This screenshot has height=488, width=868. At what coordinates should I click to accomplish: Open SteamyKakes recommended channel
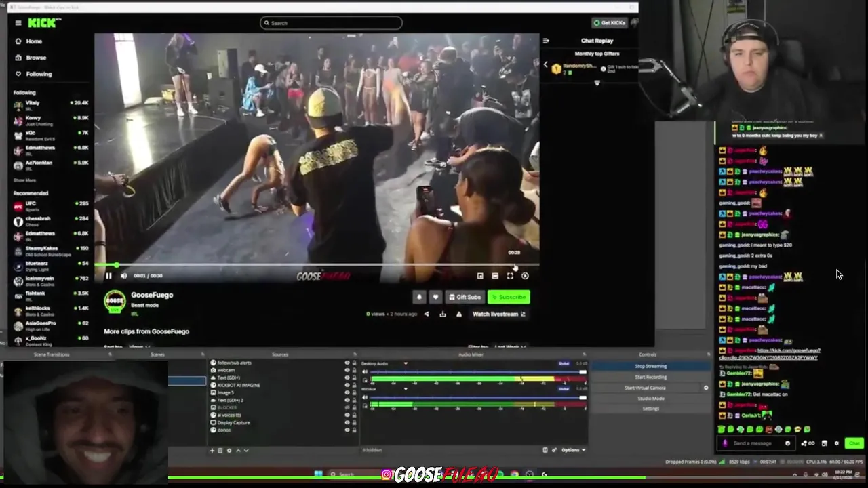(x=51, y=251)
